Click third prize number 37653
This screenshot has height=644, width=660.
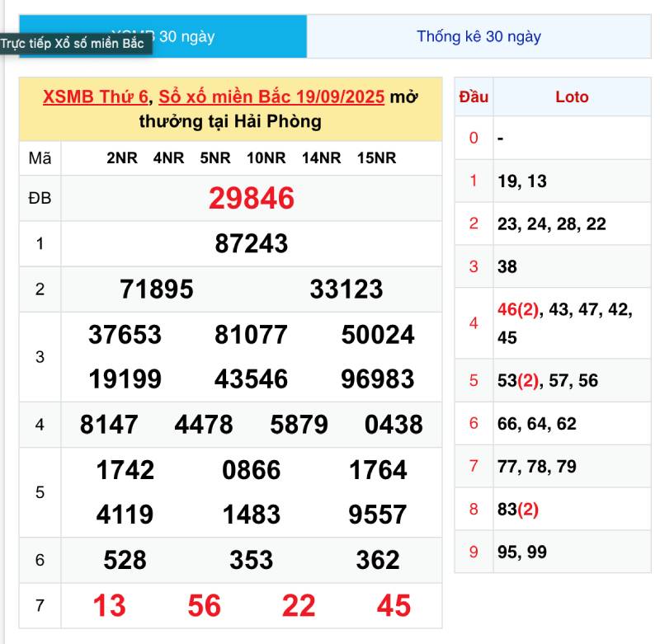coord(125,335)
